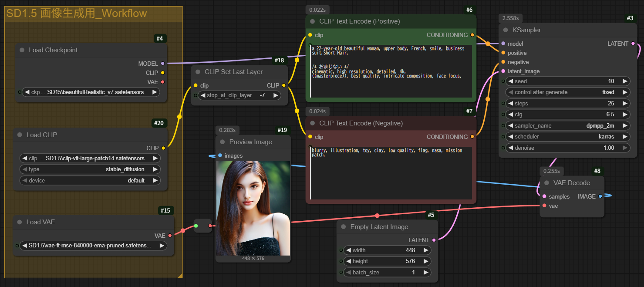
Task: Click the generated woman preview image
Action: point(253,208)
